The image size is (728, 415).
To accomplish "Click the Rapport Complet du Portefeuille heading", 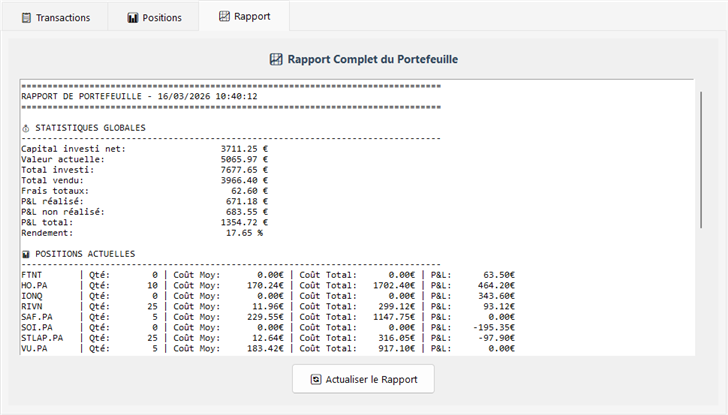I will click(x=372, y=60).
